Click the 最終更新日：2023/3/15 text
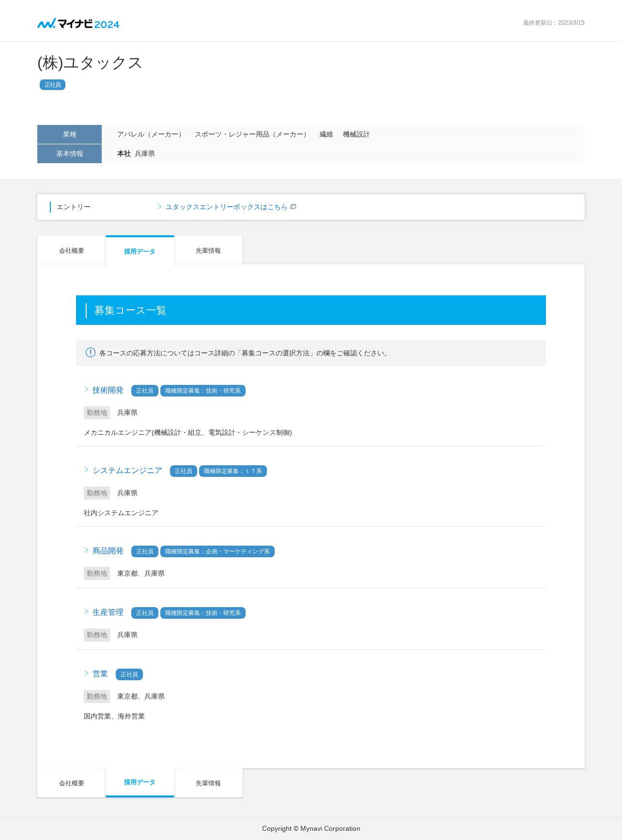622x840 pixels. point(554,23)
